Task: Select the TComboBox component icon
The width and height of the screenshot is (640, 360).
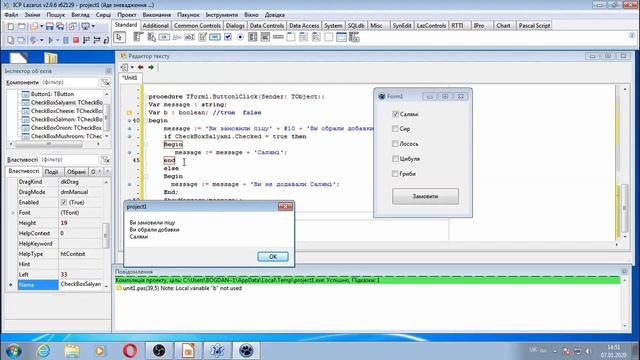Action: 265,37
